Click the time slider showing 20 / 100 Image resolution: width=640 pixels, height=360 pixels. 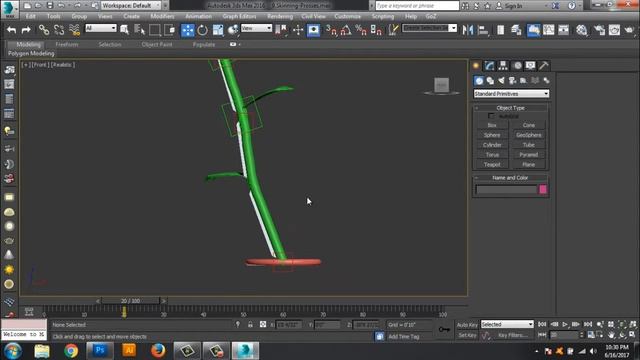[131, 301]
